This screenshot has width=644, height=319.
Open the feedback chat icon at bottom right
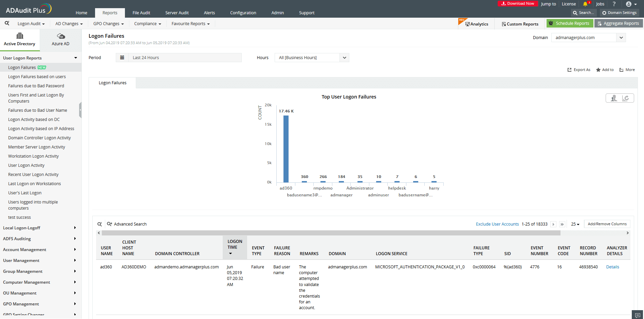coord(638,315)
